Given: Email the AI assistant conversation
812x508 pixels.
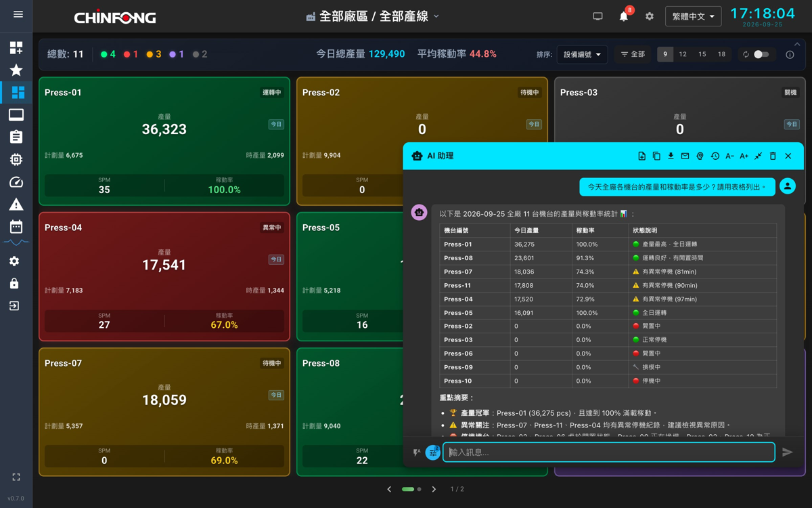Looking at the screenshot, I should [x=685, y=156].
